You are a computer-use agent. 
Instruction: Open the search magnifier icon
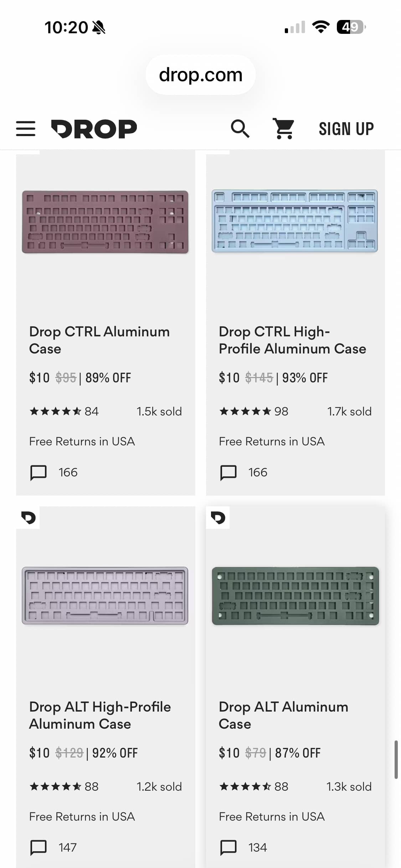[240, 129]
